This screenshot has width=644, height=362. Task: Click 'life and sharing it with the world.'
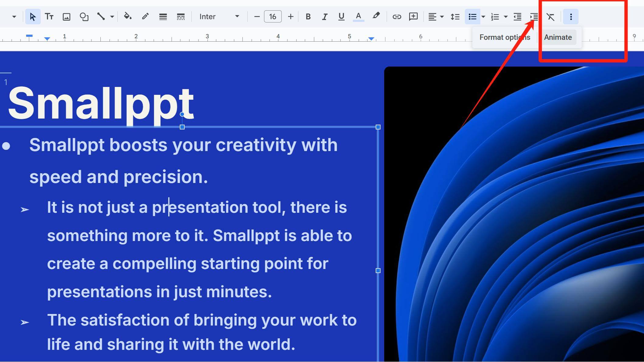(x=171, y=345)
